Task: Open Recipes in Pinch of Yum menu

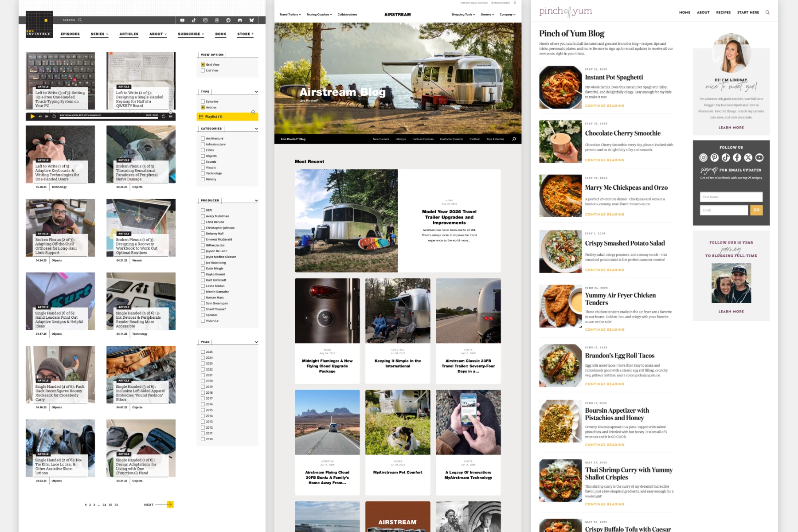Action: (723, 12)
